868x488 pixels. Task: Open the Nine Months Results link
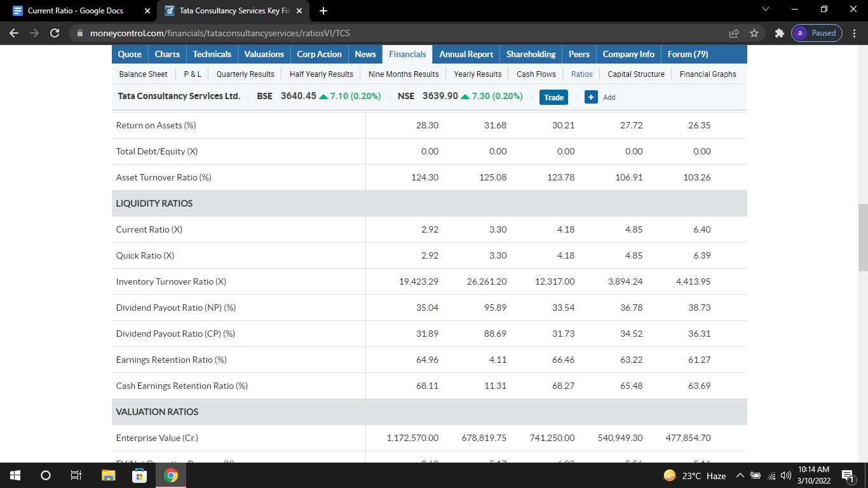point(403,74)
